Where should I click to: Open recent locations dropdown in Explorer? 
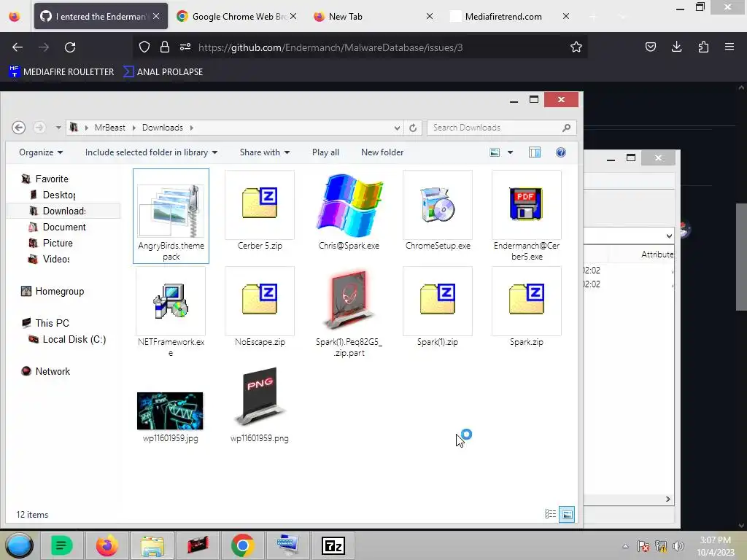[x=58, y=128]
